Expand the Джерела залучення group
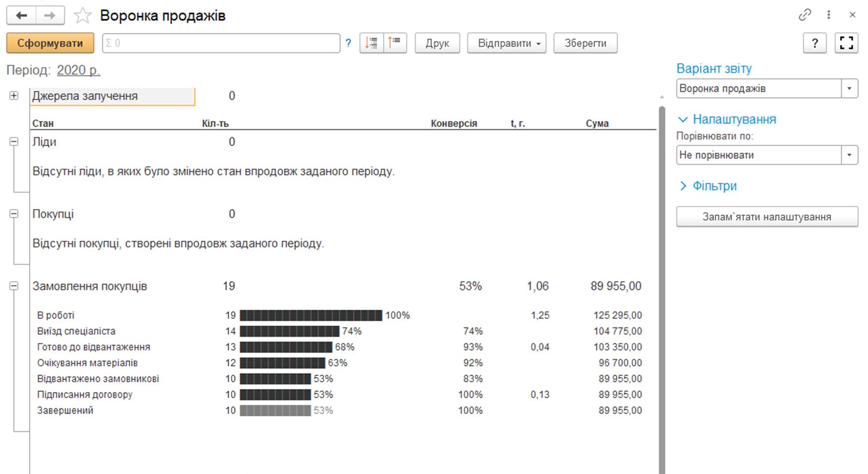 pos(14,96)
